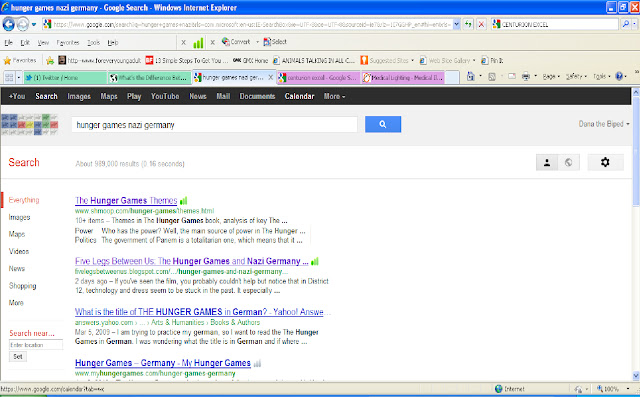Click the Print icon in the command bar
The image size is (640, 397).
tap(526, 76)
